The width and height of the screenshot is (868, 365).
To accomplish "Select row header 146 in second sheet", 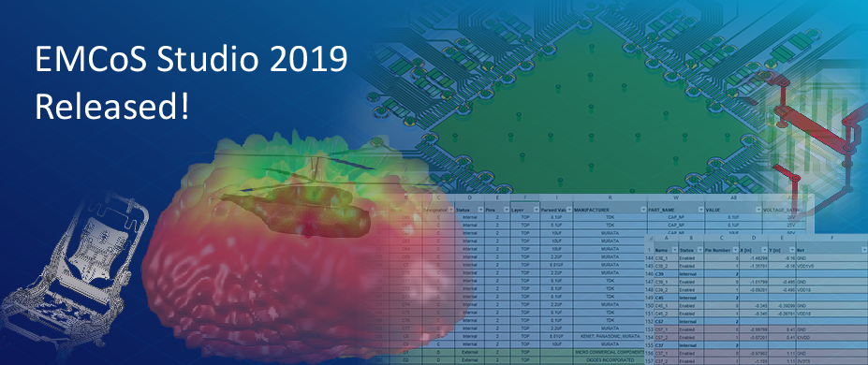I will click(x=649, y=273).
